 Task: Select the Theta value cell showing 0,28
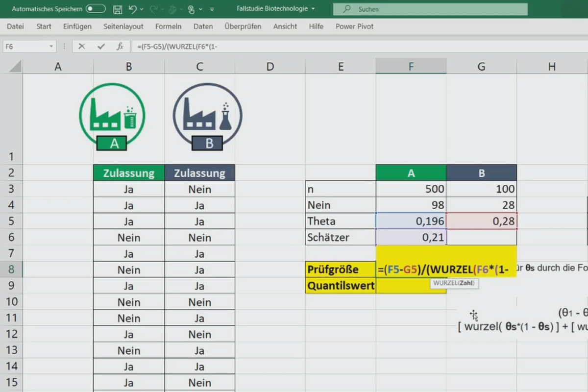click(x=481, y=221)
